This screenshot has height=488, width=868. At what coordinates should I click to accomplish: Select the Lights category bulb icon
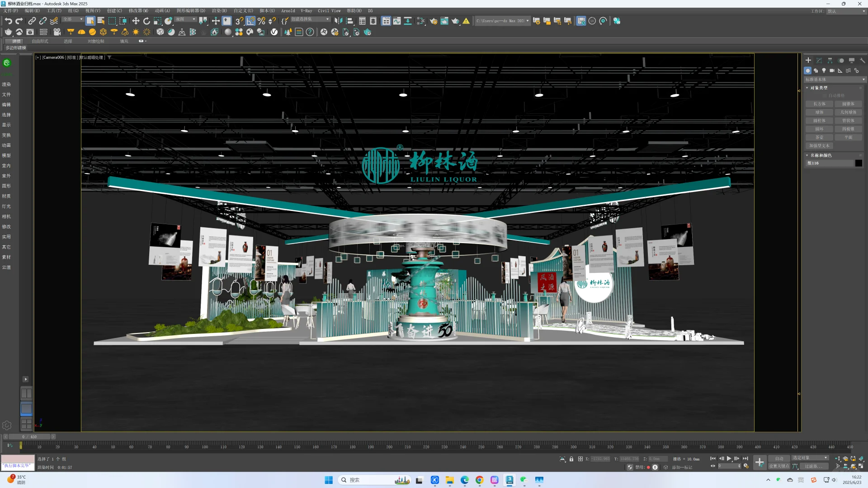click(824, 70)
